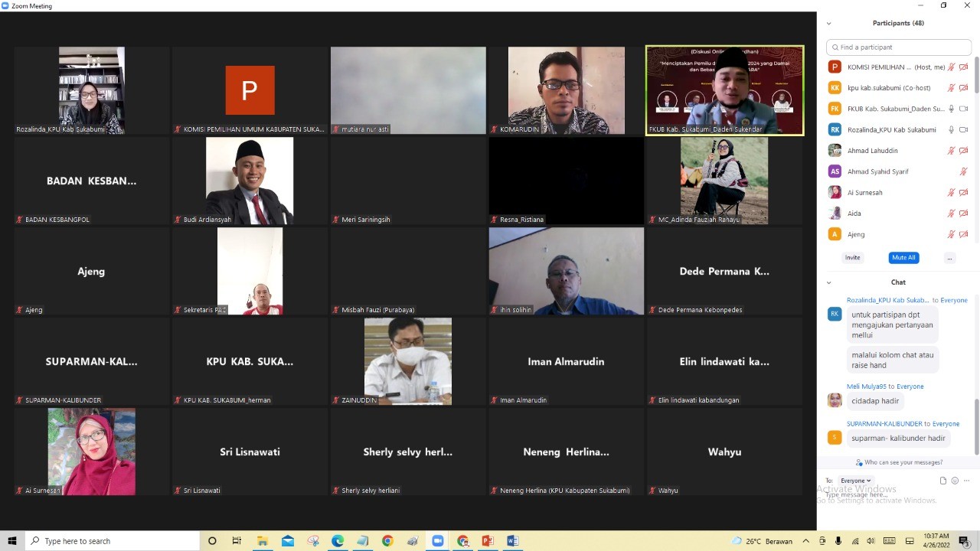Open the emoji picker in chat
The height and width of the screenshot is (551, 980).
click(955, 481)
